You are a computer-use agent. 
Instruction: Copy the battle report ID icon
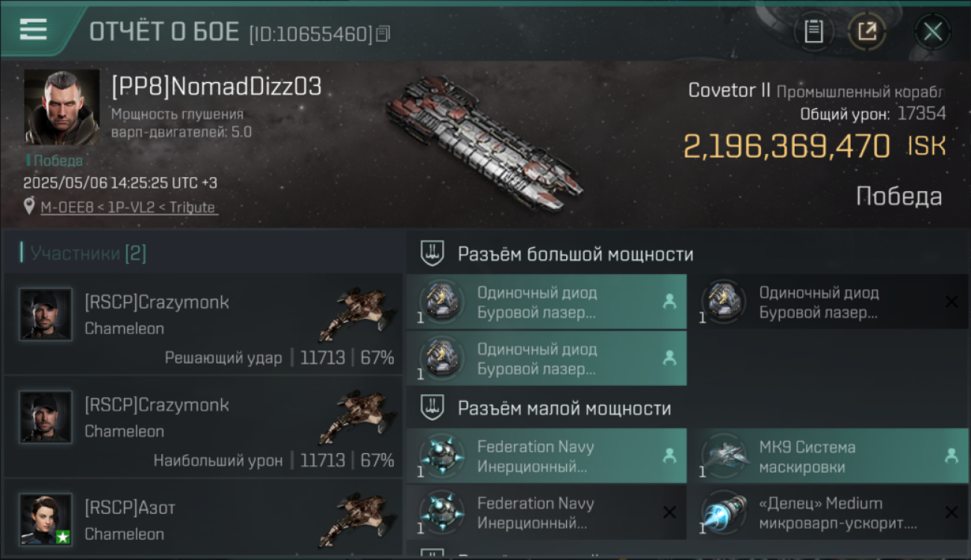click(x=383, y=34)
